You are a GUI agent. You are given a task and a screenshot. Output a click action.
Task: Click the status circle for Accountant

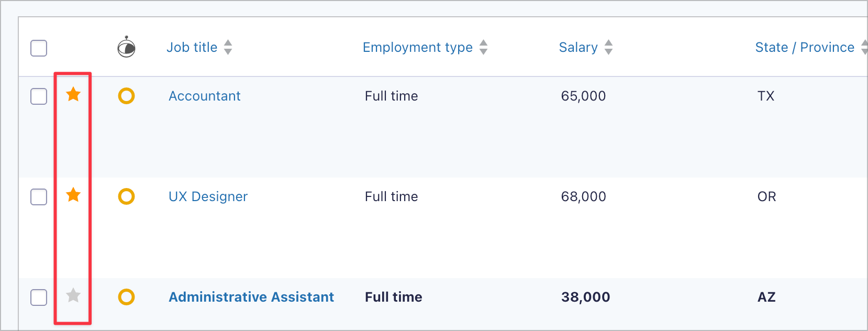click(126, 96)
